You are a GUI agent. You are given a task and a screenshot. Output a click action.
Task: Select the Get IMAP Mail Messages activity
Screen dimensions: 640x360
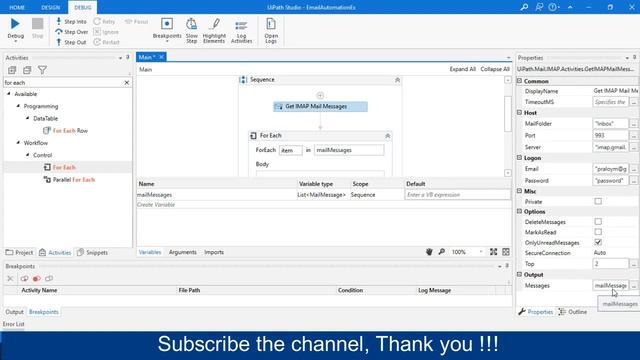(x=320, y=107)
